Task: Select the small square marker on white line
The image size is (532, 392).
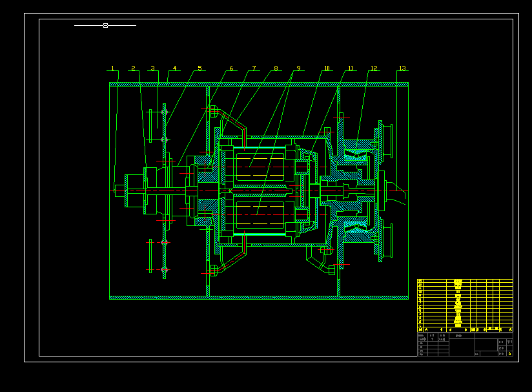Action: (x=105, y=25)
